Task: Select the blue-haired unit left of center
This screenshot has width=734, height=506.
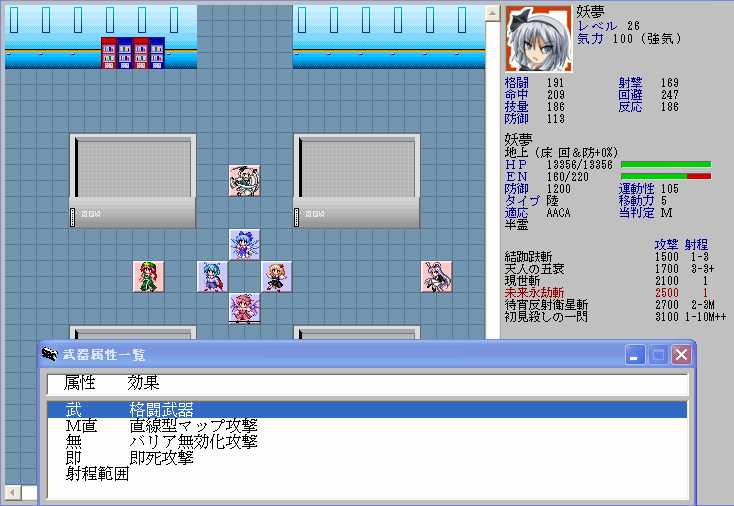Action: coord(213,277)
